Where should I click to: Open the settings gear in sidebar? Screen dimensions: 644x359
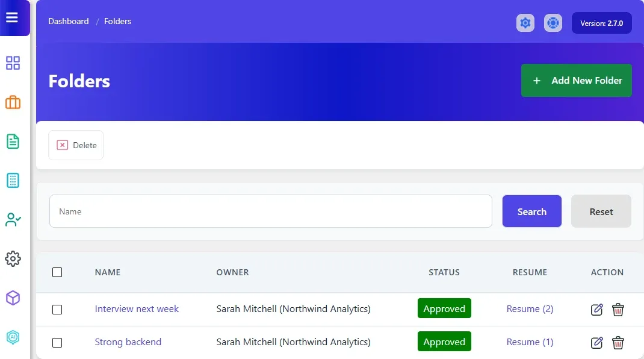point(13,258)
